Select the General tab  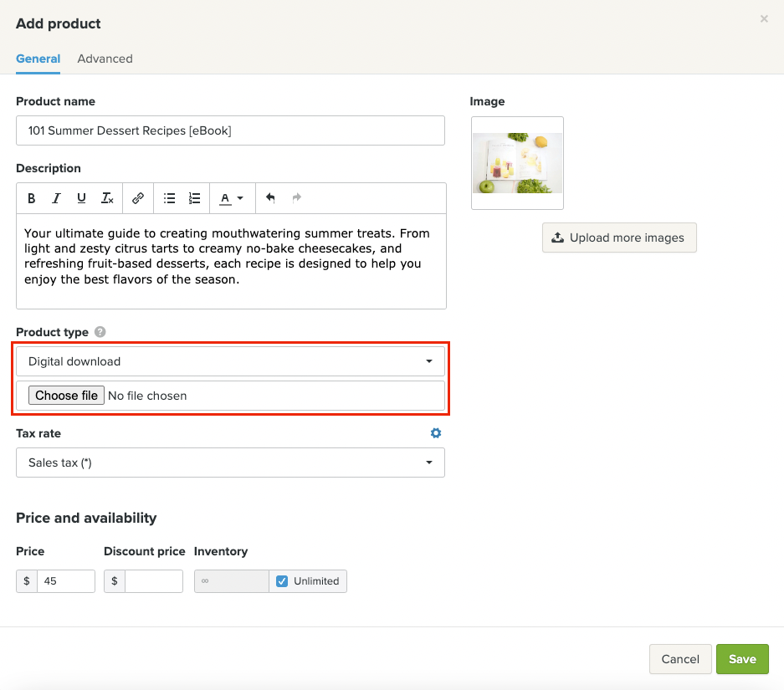[x=38, y=59]
